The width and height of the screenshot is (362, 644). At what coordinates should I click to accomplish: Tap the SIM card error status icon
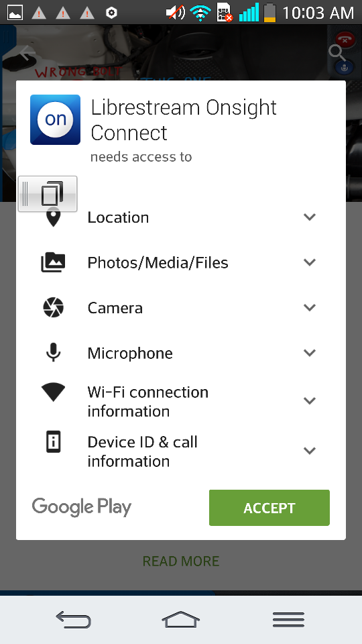click(224, 12)
